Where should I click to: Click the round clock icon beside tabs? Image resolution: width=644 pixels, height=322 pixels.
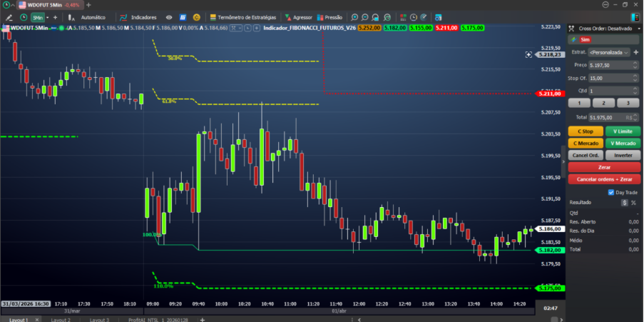pos(6,5)
